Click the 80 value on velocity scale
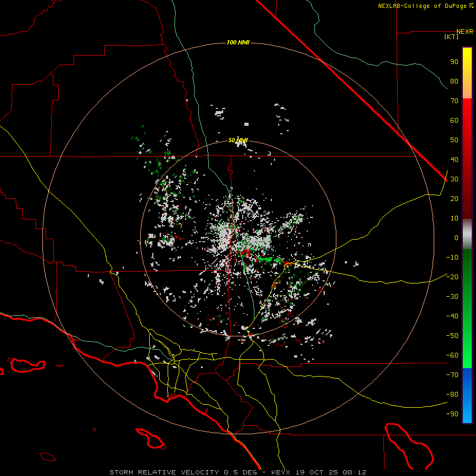 click(454, 81)
